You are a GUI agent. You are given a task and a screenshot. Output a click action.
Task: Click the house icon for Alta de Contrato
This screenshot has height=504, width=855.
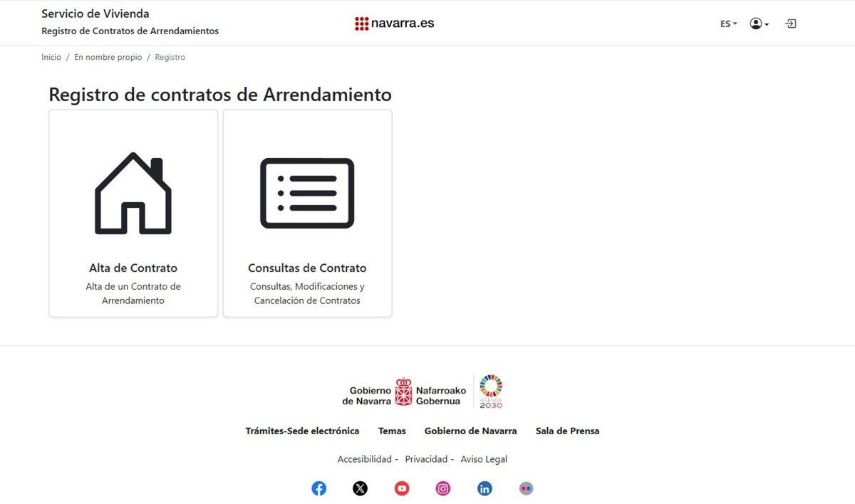[133, 193]
